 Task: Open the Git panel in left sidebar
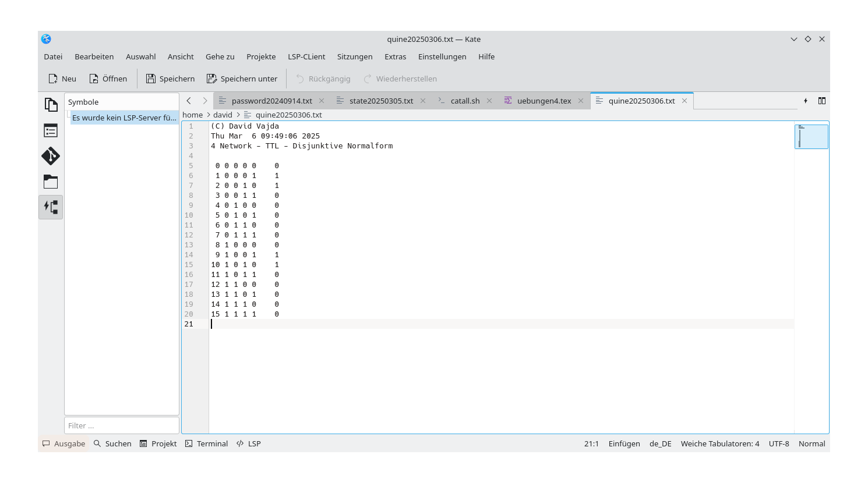[51, 156]
